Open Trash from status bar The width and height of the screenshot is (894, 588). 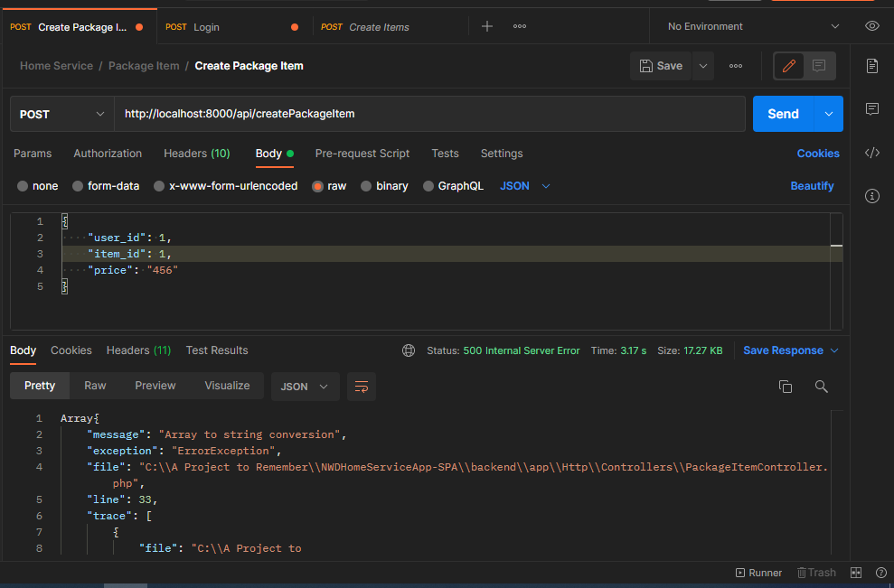coord(816,573)
